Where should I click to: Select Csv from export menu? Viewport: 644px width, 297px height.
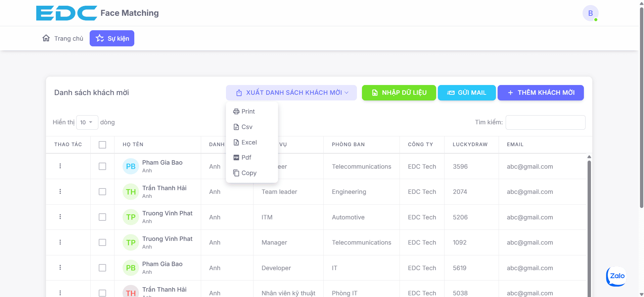click(x=252, y=127)
